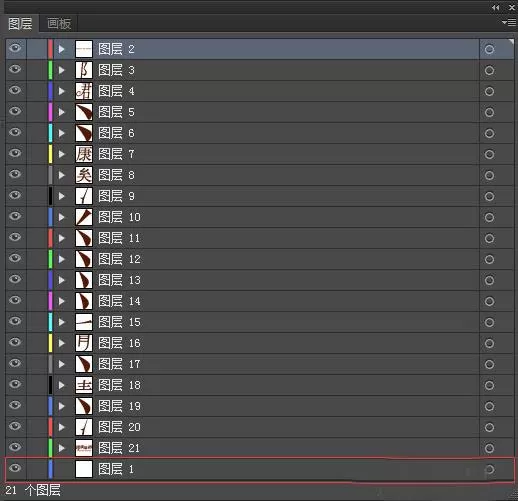Hide 图层 1 via eye icon
The height and width of the screenshot is (501, 518).
pos(15,468)
